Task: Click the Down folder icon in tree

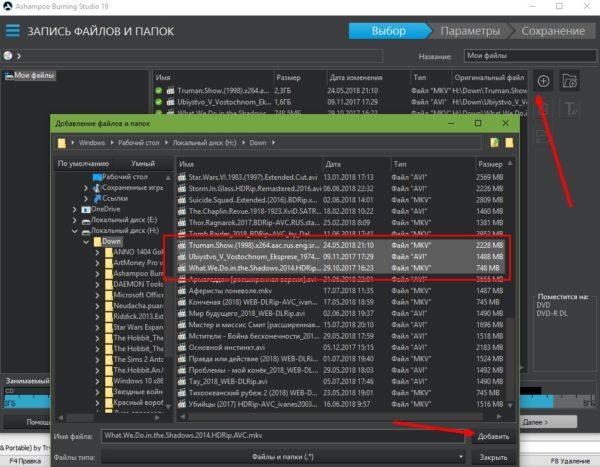Action: point(98,242)
